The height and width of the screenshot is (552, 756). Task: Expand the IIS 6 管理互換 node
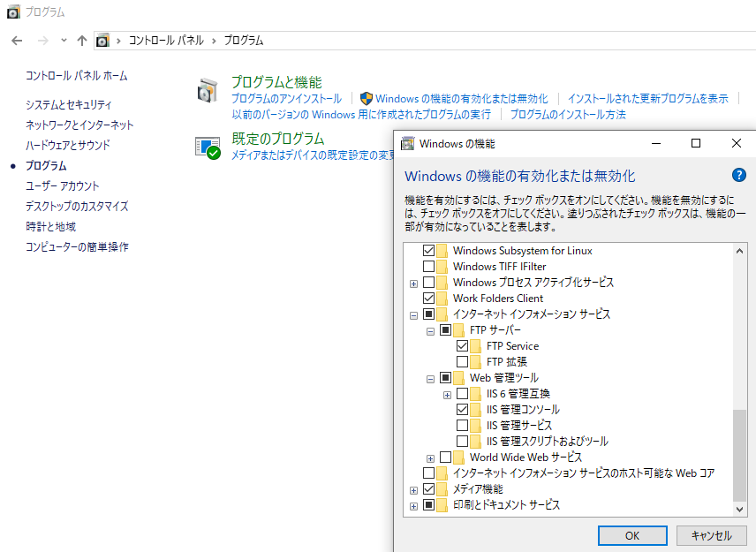pyautogui.click(x=448, y=396)
